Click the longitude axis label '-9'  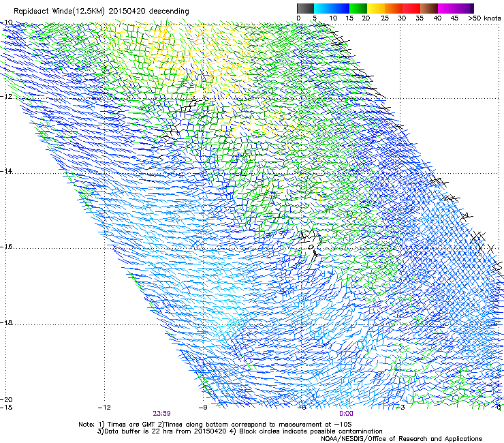[x=203, y=408]
